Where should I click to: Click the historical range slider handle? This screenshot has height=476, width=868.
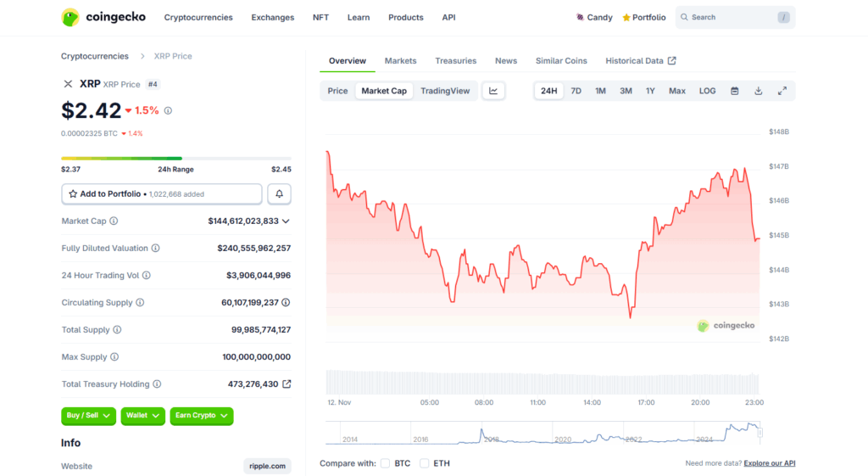(x=759, y=433)
